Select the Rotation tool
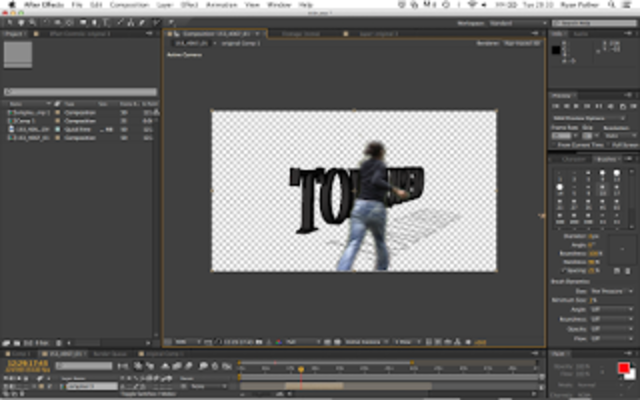This screenshot has height=400, width=640. point(46,23)
